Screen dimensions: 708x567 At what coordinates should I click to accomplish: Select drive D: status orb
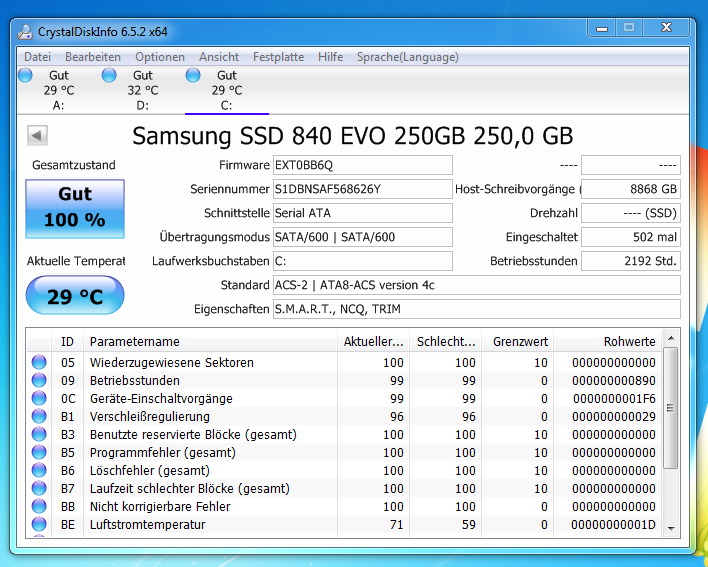pyautogui.click(x=109, y=75)
